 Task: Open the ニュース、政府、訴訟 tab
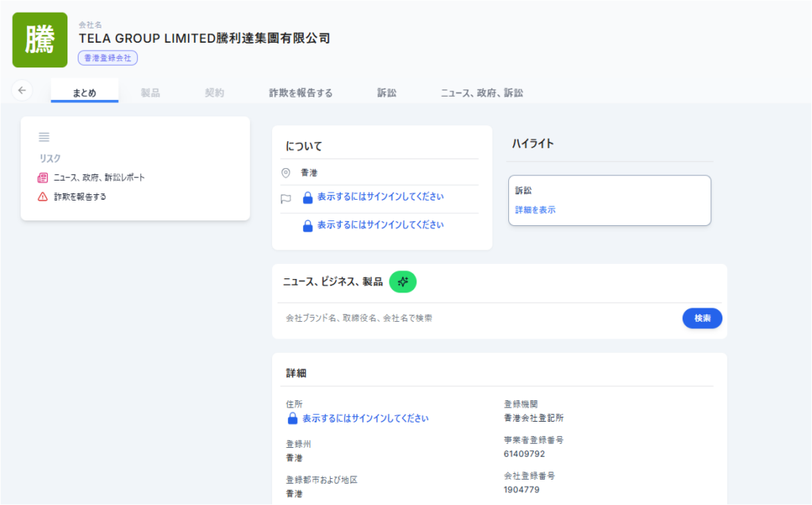pos(482,93)
